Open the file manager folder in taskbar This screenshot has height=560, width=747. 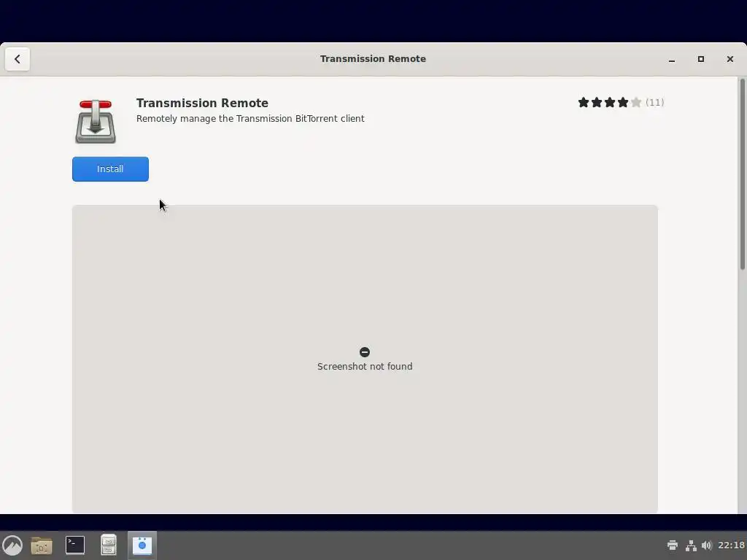tap(42, 545)
